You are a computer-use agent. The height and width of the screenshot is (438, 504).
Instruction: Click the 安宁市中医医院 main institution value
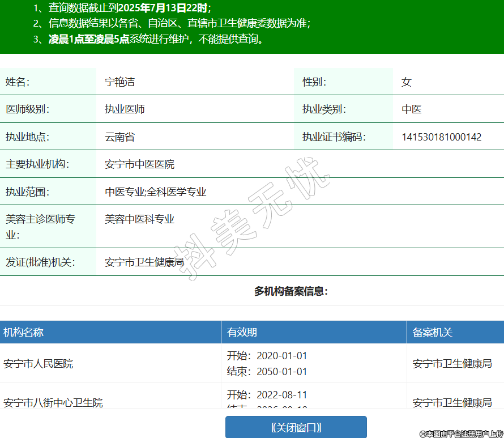click(x=139, y=164)
